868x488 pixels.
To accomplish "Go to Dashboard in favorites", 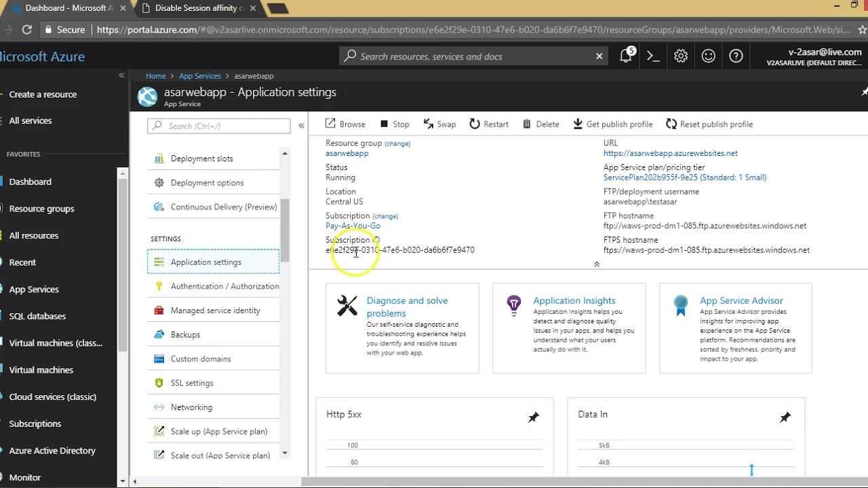I will coord(31,182).
